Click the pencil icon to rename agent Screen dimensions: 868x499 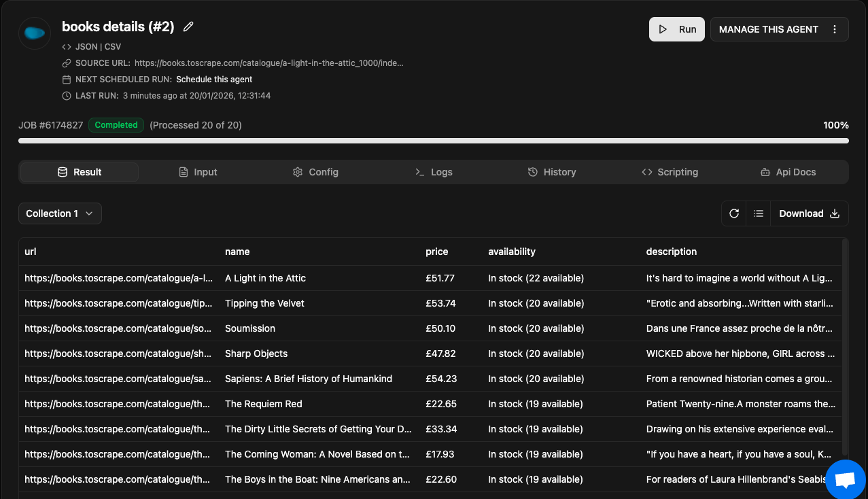coord(188,27)
